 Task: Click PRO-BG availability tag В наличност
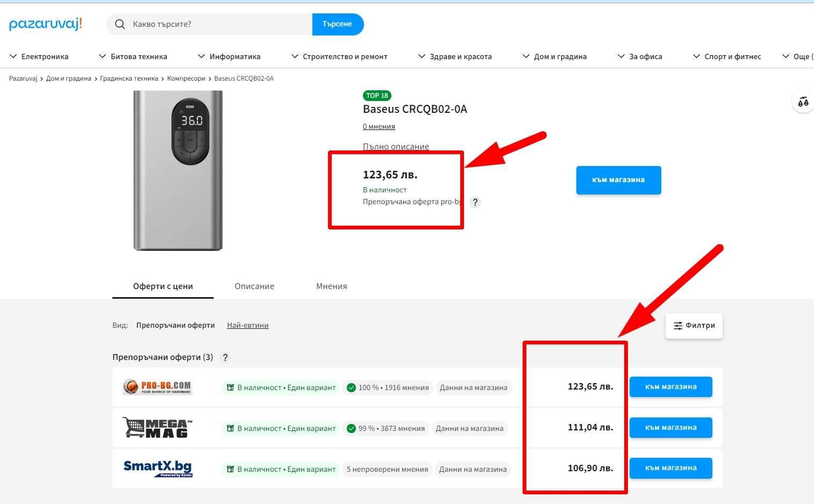pos(281,387)
